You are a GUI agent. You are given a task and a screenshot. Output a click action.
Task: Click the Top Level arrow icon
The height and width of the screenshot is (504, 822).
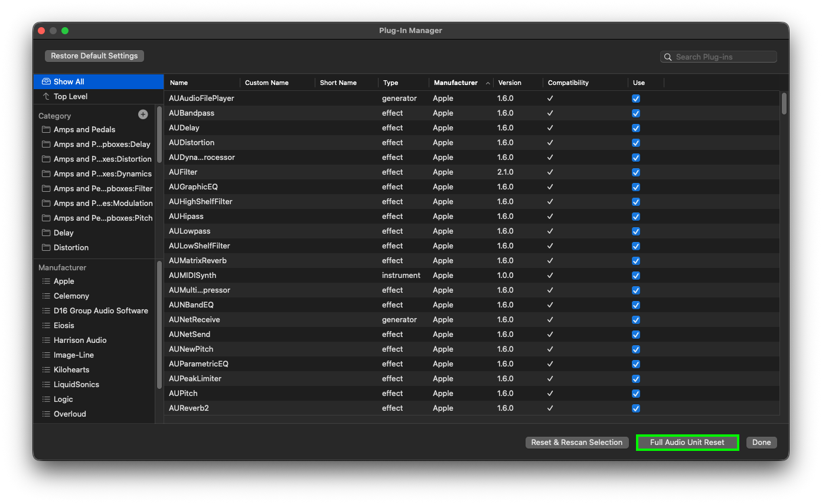pos(46,96)
